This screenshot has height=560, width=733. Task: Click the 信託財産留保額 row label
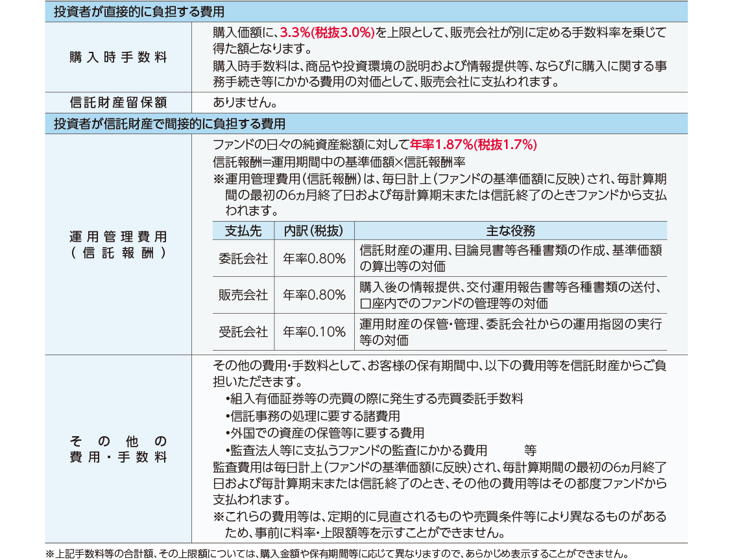(118, 102)
